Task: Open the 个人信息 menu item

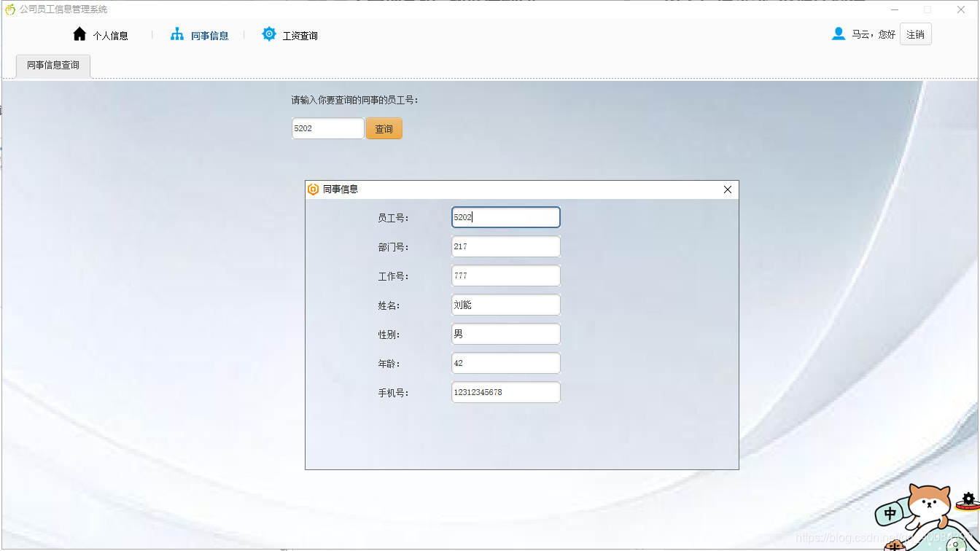Action: click(110, 36)
